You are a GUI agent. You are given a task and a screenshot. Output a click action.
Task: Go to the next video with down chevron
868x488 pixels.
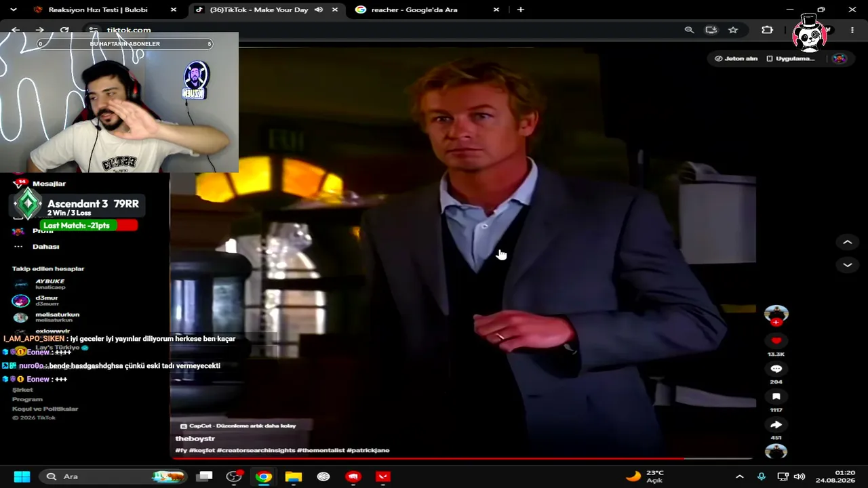click(x=847, y=265)
